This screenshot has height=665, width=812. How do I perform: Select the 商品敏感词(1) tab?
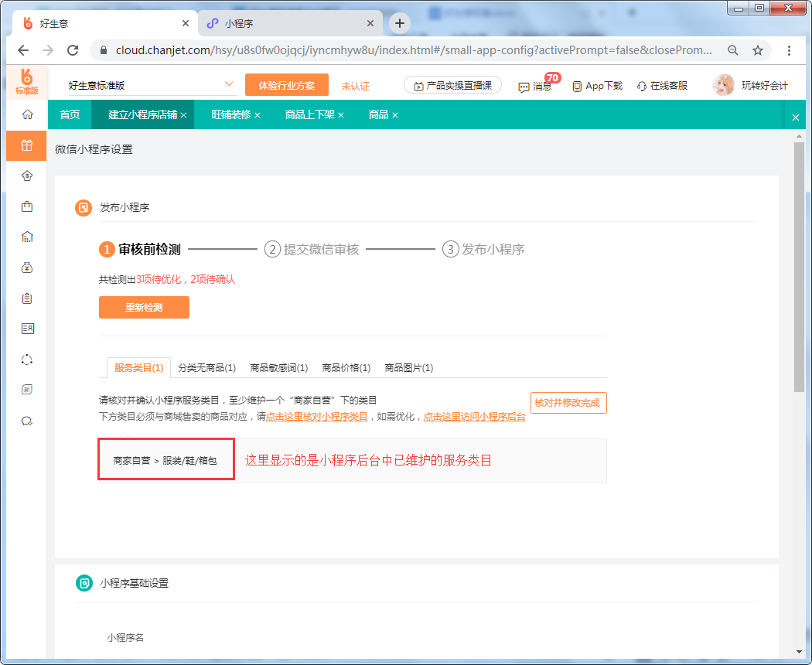point(278,368)
